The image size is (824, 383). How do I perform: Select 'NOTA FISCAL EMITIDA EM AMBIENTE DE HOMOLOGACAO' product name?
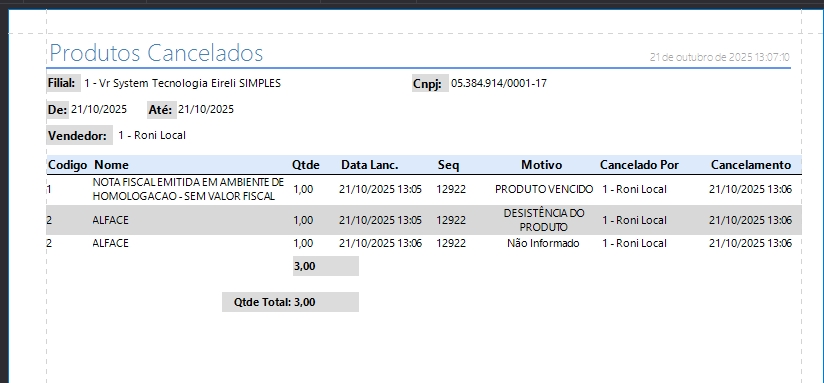click(189, 189)
